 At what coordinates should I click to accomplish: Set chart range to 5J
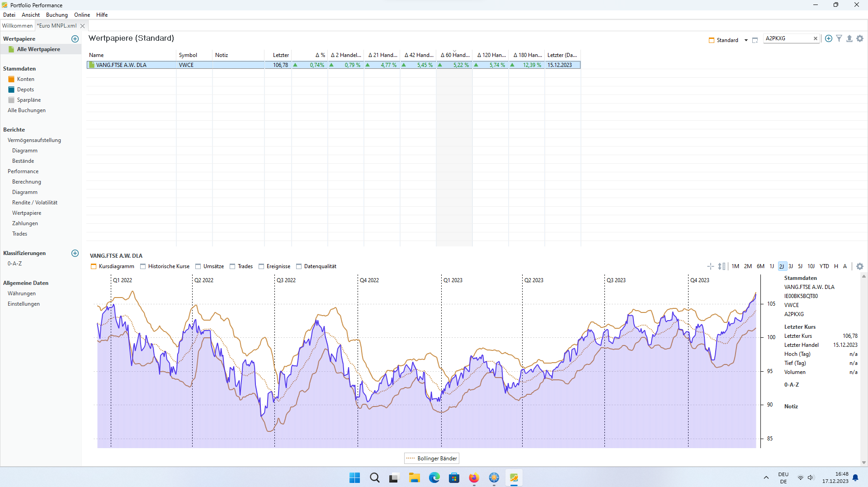coord(800,266)
